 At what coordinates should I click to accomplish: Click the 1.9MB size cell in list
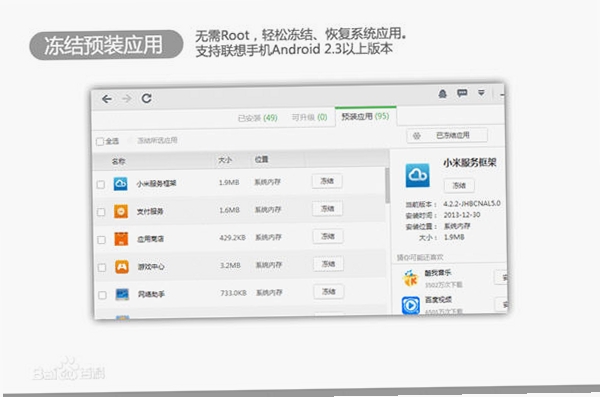coord(229,183)
